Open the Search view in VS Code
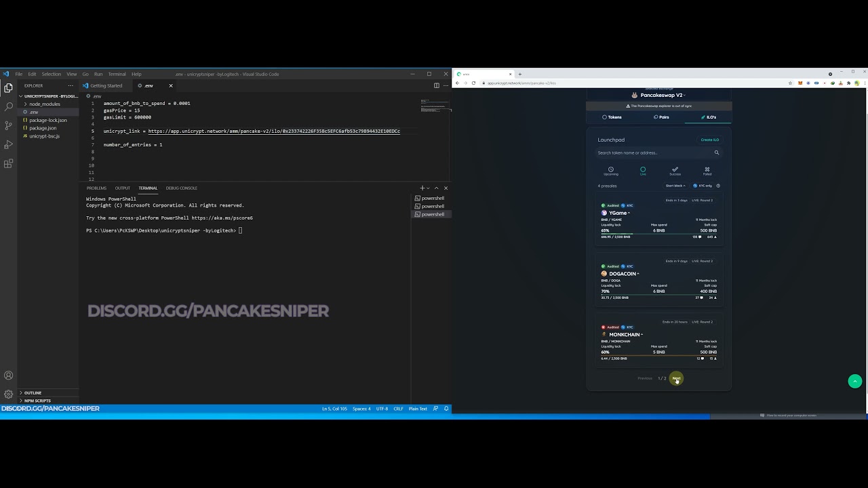868x488 pixels. coord(8,106)
